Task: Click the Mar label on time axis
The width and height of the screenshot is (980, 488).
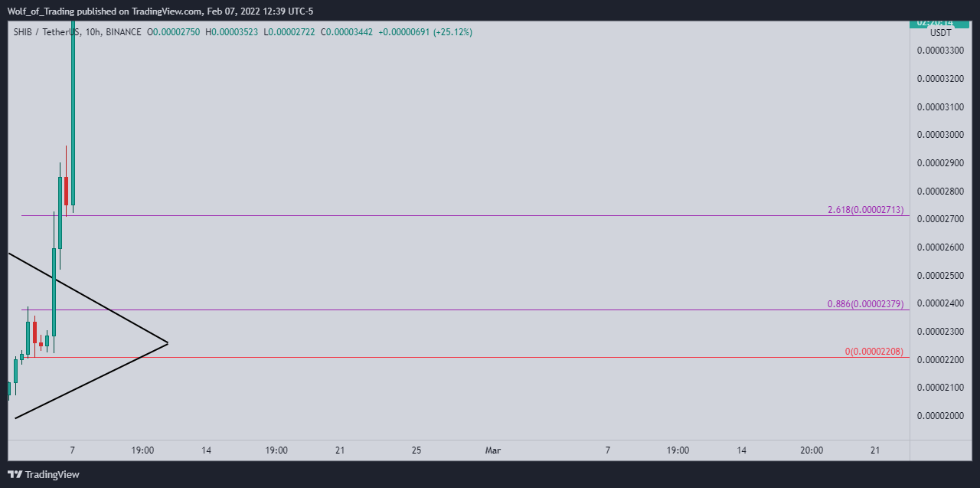Action: 493,450
